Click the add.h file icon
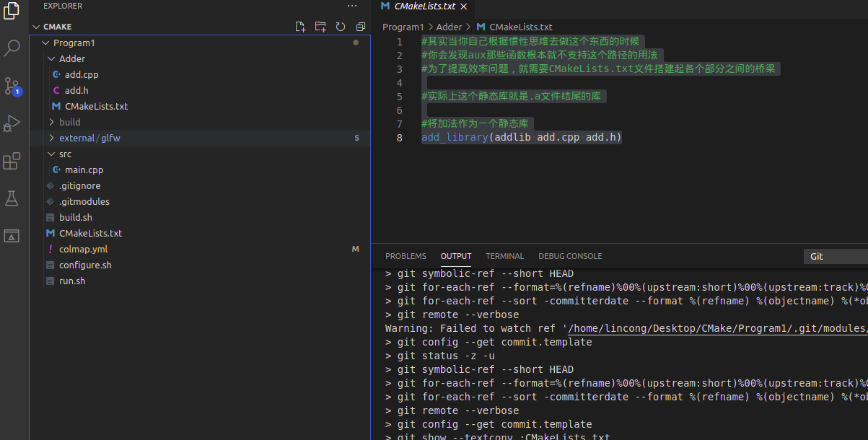The height and width of the screenshot is (440, 868). point(56,90)
